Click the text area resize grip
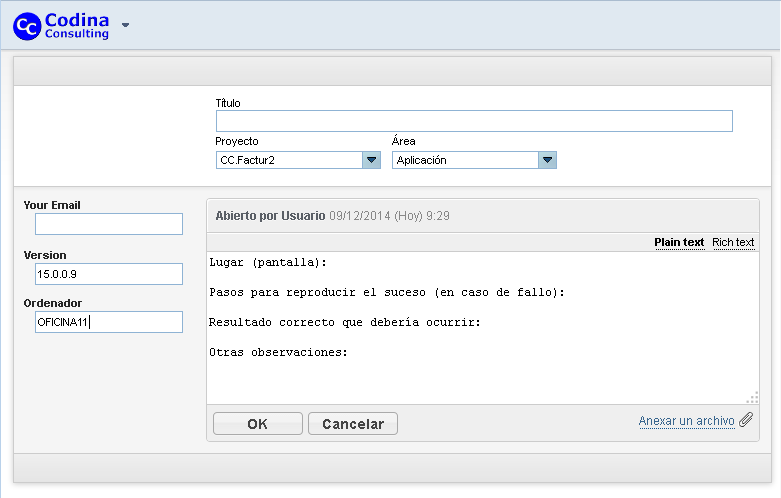The width and height of the screenshot is (781, 498). (753, 397)
